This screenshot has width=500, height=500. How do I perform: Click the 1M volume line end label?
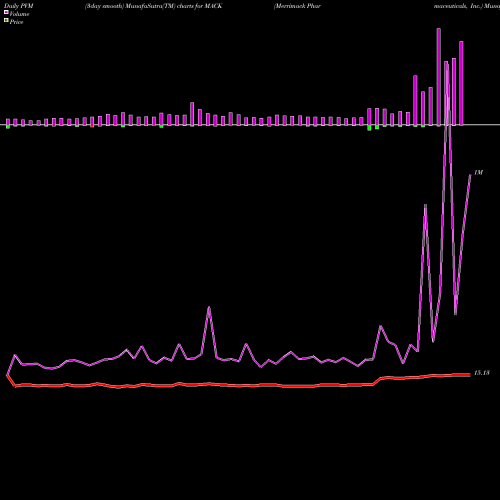tap(478, 172)
